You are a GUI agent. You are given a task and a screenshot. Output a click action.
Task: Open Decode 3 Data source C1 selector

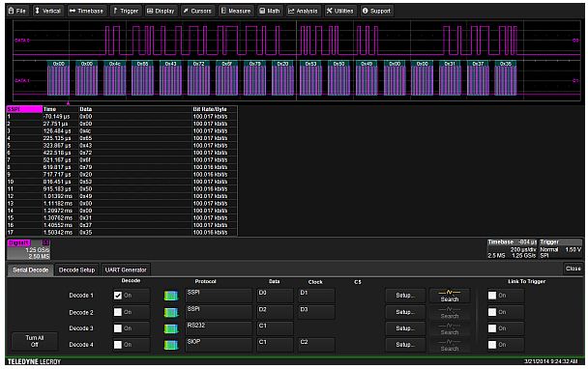(x=275, y=328)
